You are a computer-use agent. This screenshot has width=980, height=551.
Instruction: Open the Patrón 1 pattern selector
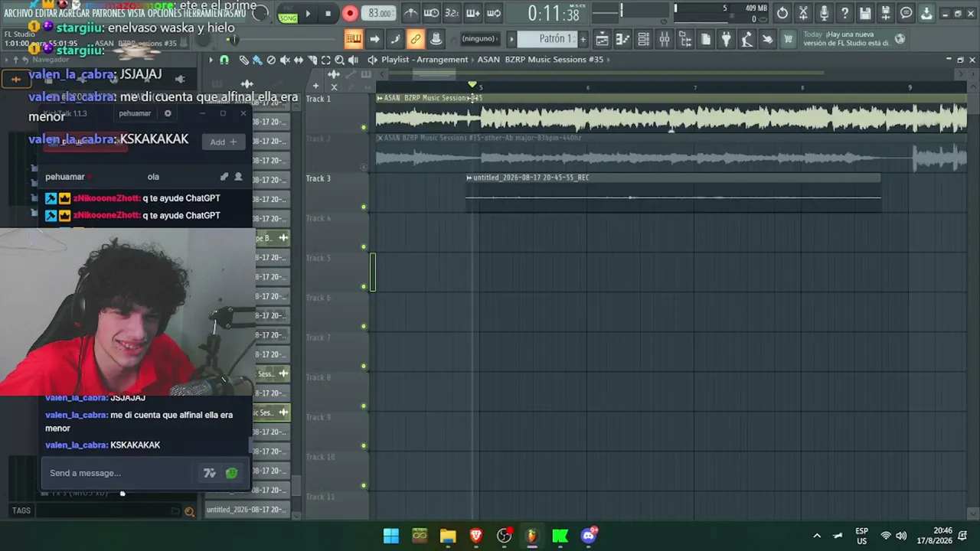click(x=546, y=39)
